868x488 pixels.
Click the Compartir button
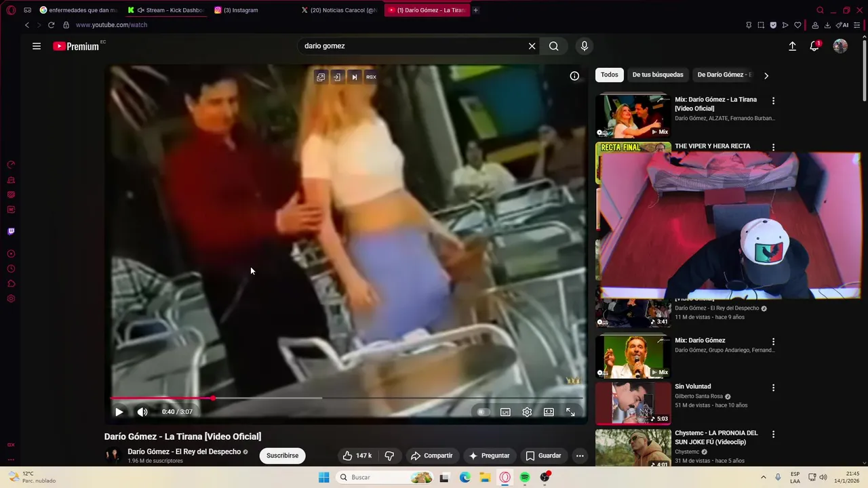click(432, 455)
